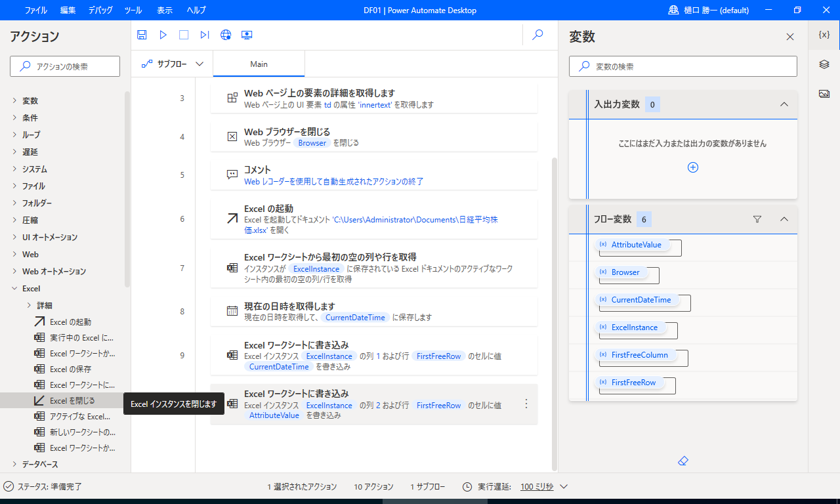840x504 pixels.
Task: Close the variables pane
Action: 790,37
